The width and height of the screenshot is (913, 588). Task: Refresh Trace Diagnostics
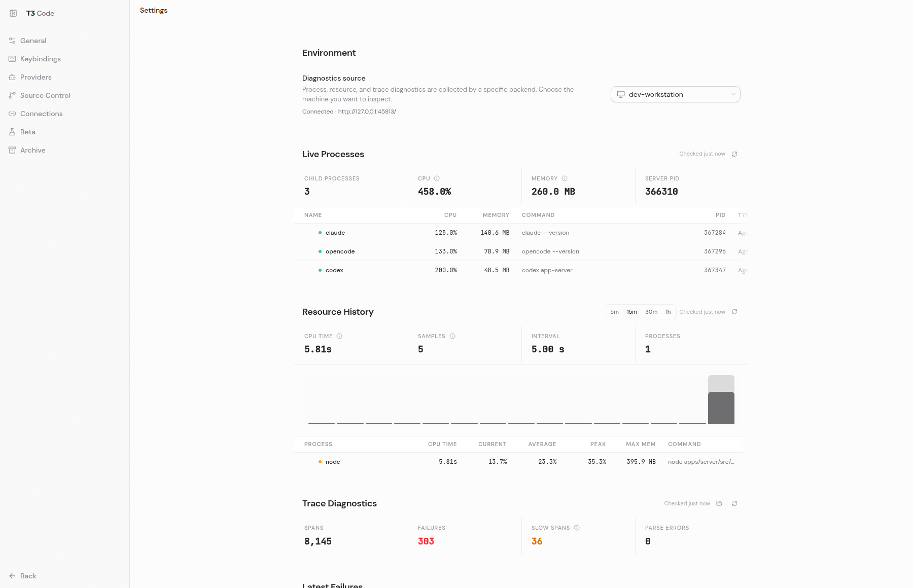734,503
